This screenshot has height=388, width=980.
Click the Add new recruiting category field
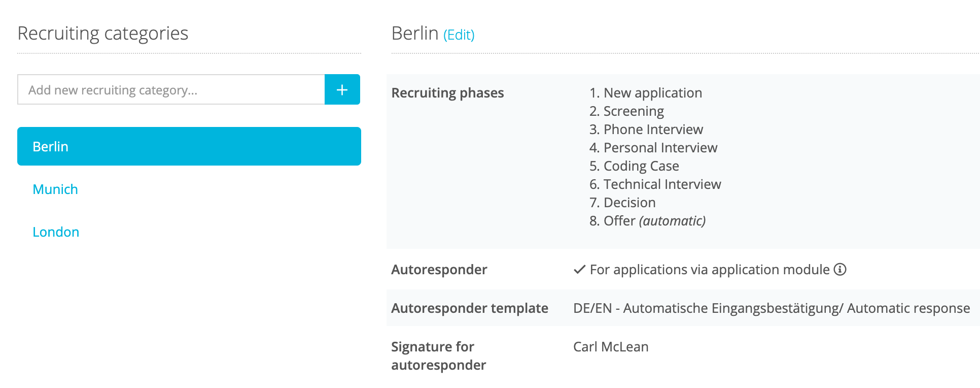pos(171,89)
